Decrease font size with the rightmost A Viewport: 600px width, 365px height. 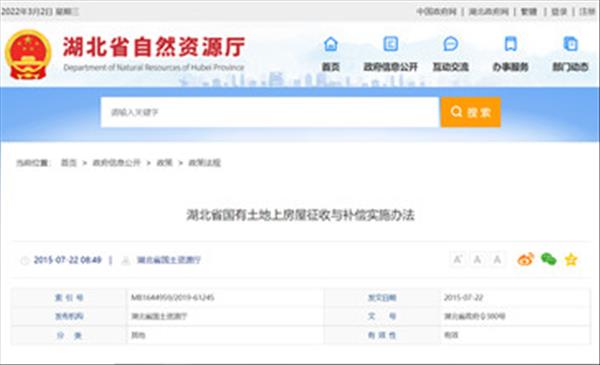coord(497,259)
